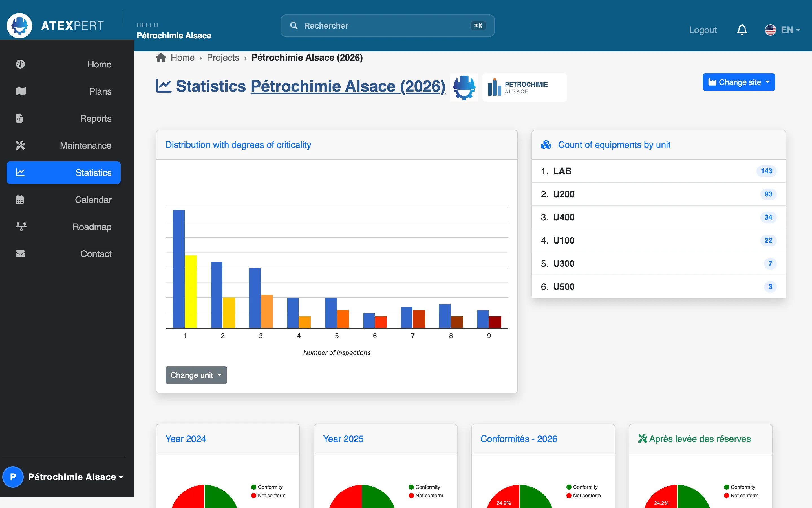Go to Reports in sidebar
This screenshot has width=812, height=508.
pyautogui.click(x=64, y=118)
